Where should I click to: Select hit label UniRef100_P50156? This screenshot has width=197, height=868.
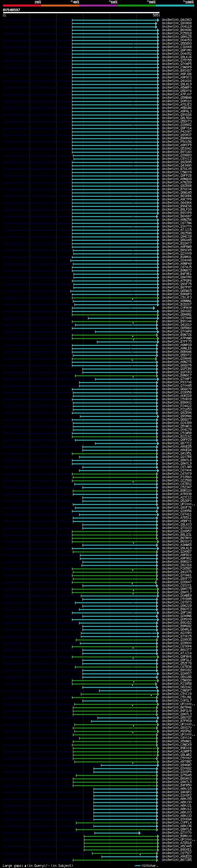[177, 142]
